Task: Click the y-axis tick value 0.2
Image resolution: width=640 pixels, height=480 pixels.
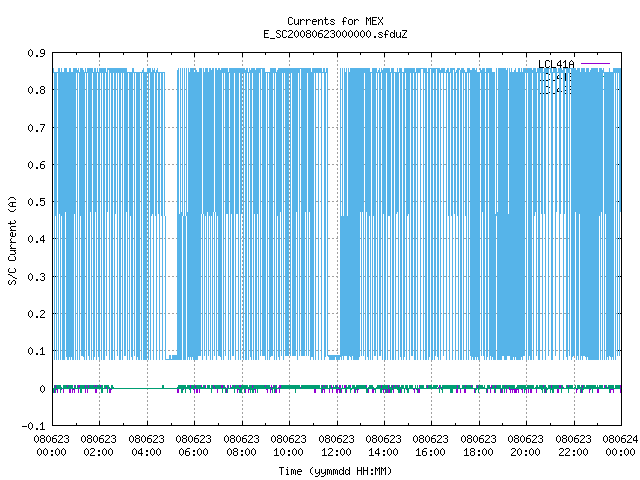Action: (x=36, y=314)
